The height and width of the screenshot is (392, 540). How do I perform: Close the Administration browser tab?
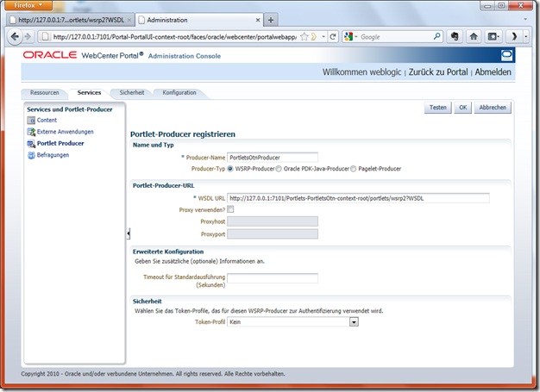click(258, 21)
